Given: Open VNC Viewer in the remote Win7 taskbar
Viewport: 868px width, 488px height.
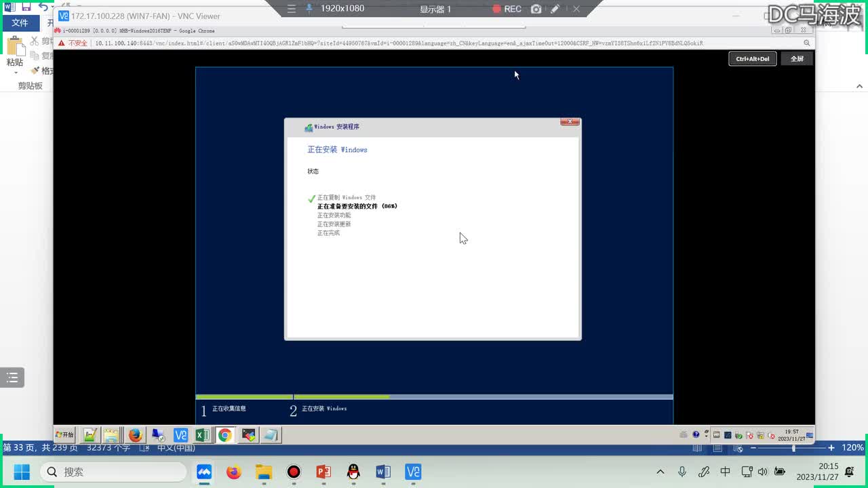Looking at the screenshot, I should [180, 435].
